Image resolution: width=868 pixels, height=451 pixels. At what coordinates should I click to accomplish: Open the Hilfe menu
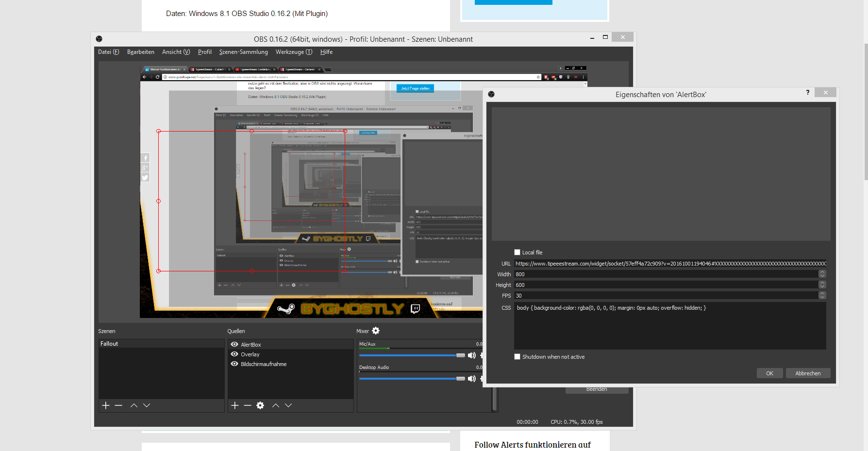click(327, 52)
